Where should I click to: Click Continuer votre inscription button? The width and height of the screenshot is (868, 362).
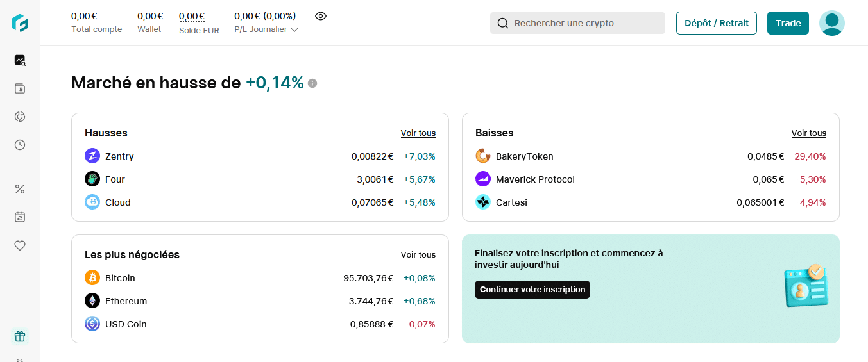point(532,290)
